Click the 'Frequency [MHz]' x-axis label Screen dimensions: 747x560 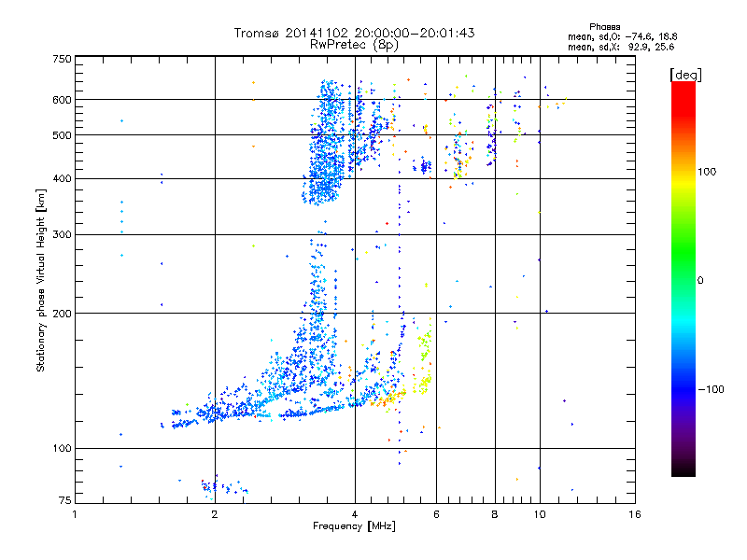354,526
